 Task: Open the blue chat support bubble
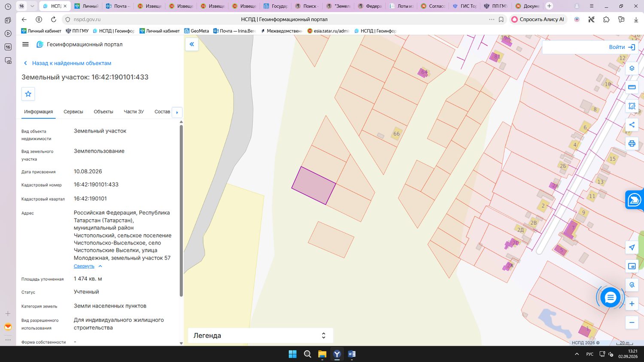click(610, 297)
